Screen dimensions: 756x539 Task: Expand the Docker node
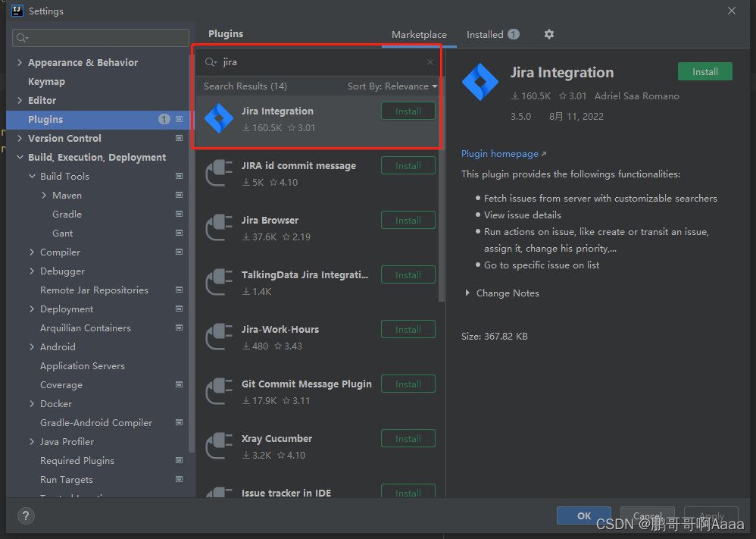click(x=32, y=403)
